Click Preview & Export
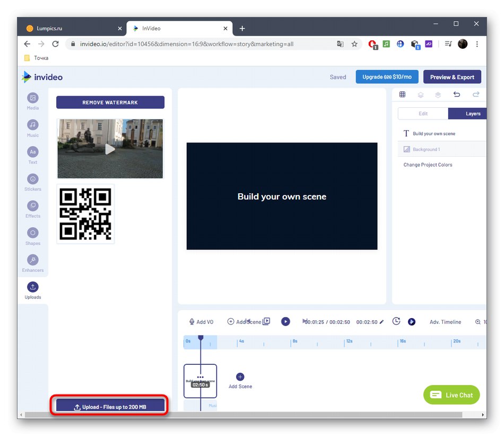This screenshot has width=504, height=436. click(452, 77)
